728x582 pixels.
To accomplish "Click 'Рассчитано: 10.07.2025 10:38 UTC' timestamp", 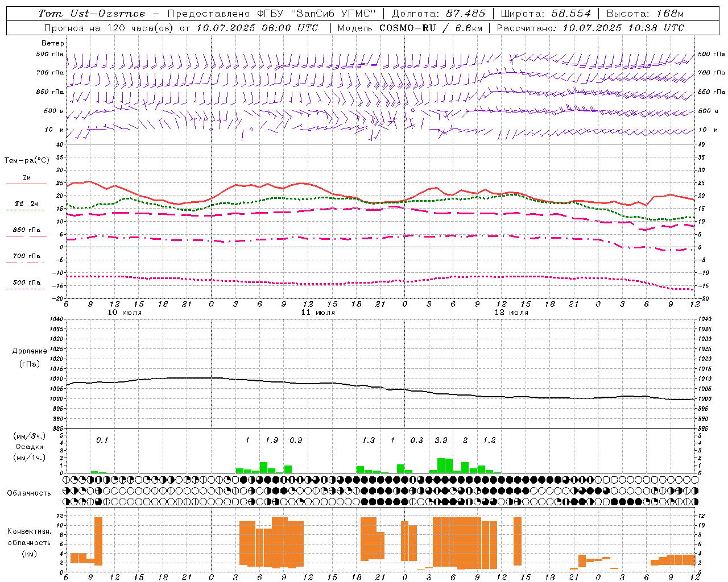I will [x=590, y=28].
